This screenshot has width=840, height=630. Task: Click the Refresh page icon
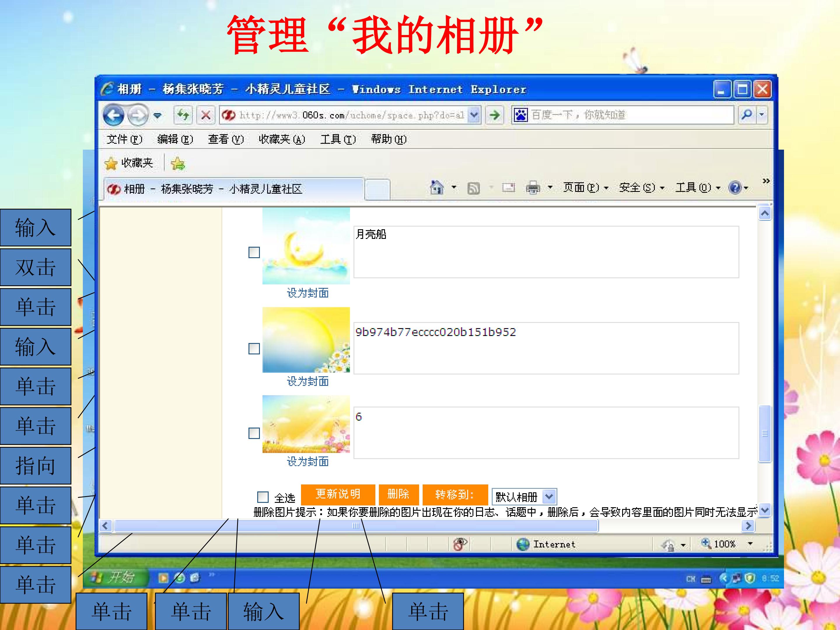click(183, 115)
